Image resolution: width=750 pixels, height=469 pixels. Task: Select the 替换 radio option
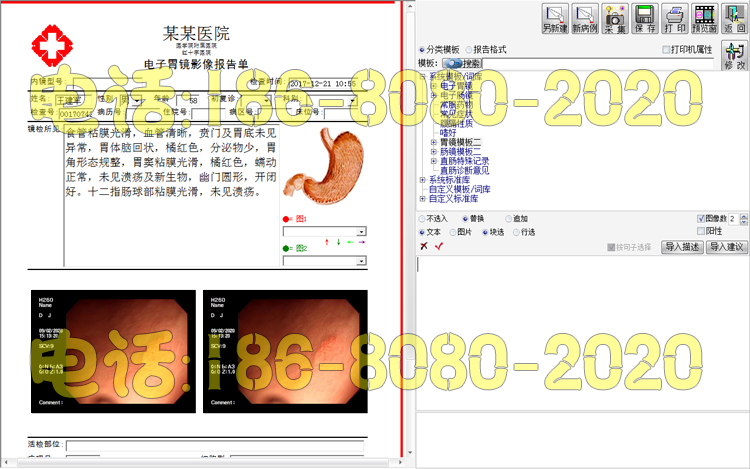click(465, 219)
